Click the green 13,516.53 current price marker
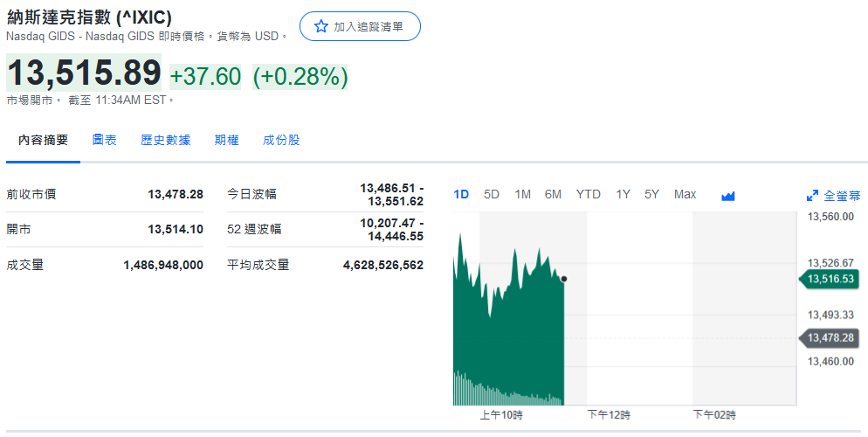 (830, 279)
